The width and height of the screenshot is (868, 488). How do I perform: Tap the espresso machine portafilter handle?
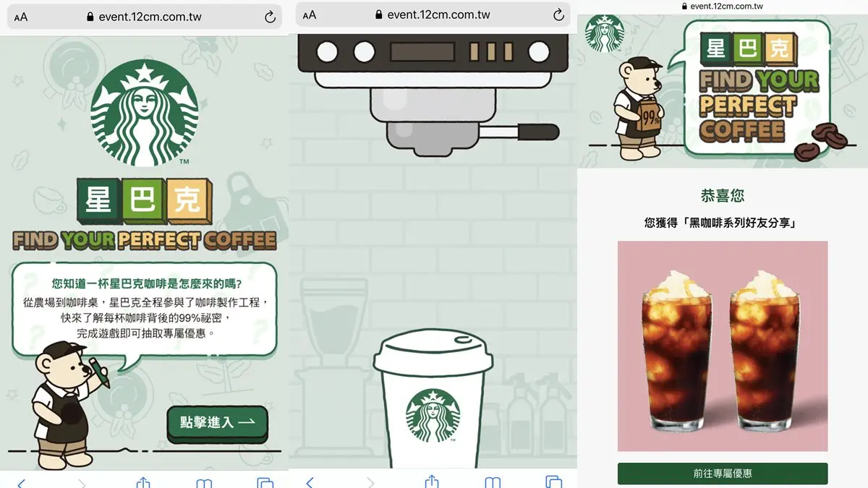521,132
